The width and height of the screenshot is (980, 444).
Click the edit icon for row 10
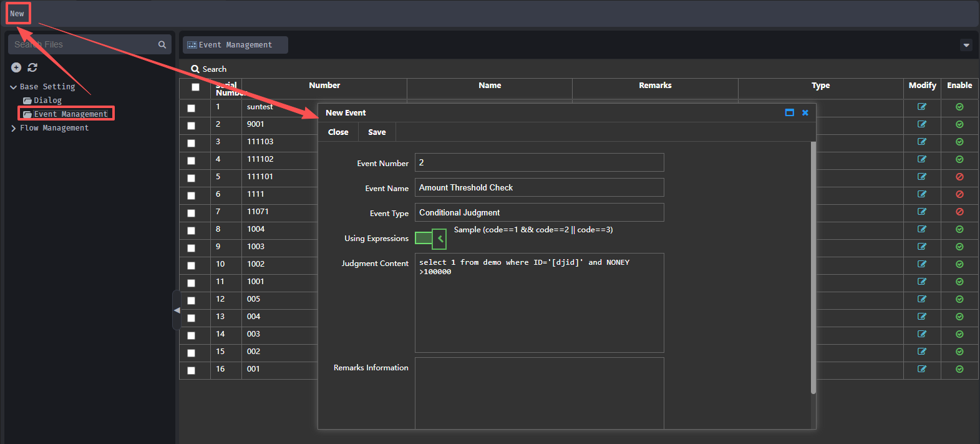[x=921, y=264]
